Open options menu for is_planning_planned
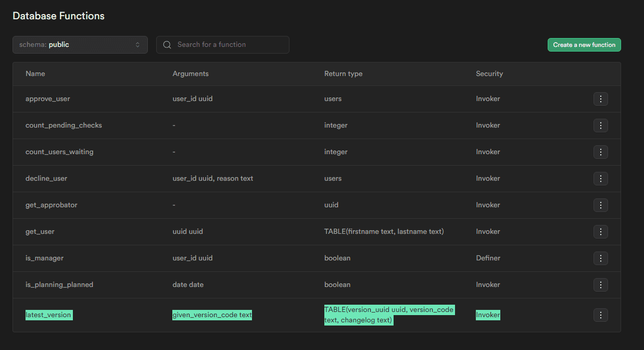644x350 pixels. tap(600, 285)
